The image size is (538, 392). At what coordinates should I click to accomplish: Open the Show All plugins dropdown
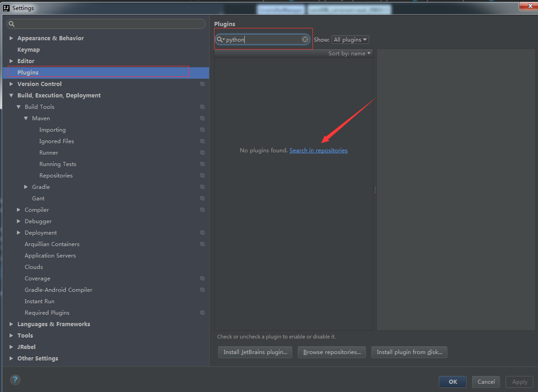click(x=350, y=40)
